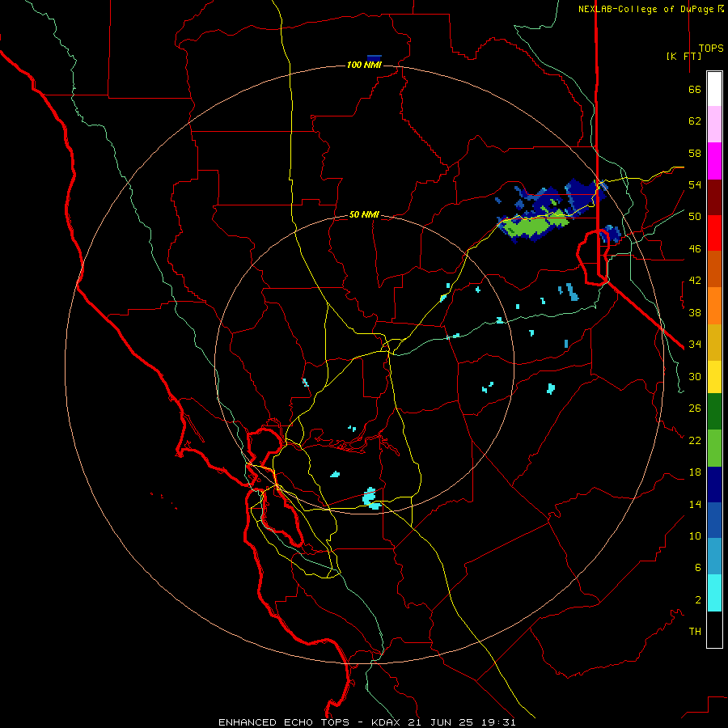Viewport: 728px width, 728px height.
Task: Click the light green 22 kft legend swatch
Action: tap(714, 448)
